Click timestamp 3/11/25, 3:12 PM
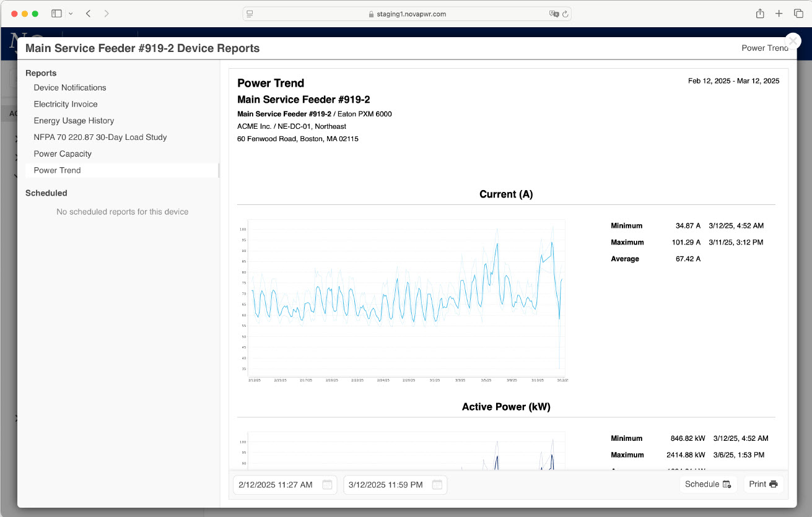Screen dimensions: 812x517 (x=736, y=242)
